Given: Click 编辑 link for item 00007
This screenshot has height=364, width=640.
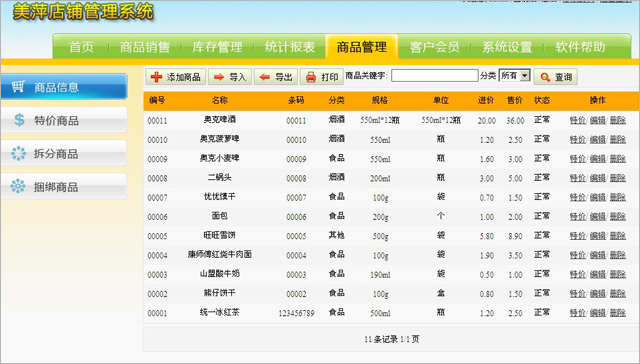Looking at the screenshot, I should coord(598,197).
